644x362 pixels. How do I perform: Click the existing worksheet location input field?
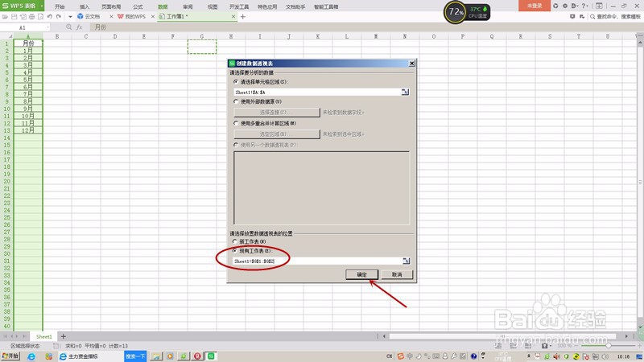(317, 261)
